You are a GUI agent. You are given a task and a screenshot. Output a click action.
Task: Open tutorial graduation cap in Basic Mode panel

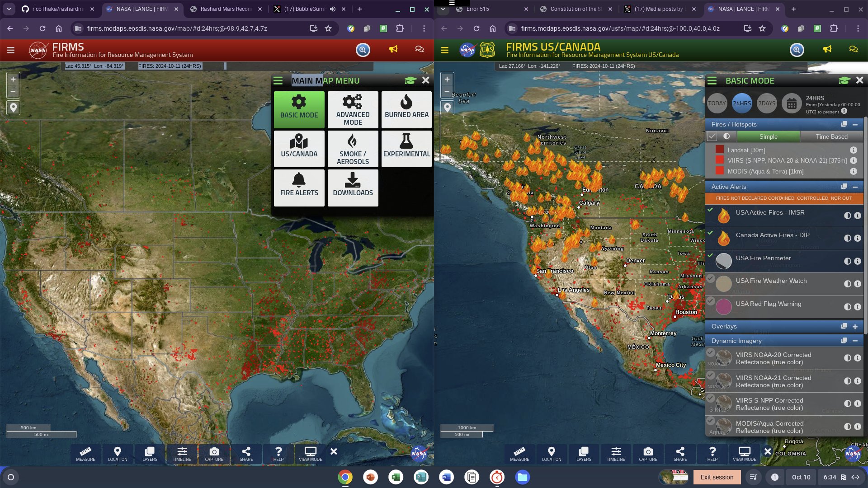844,80
